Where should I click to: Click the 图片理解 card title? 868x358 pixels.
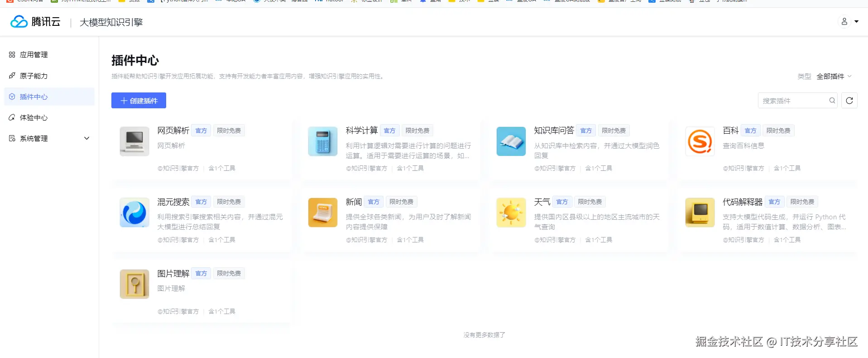click(173, 273)
